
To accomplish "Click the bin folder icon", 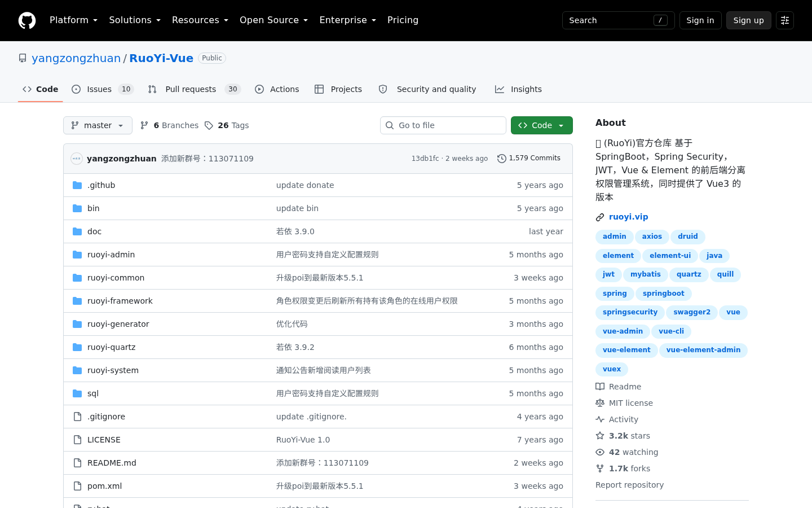I will (x=77, y=208).
